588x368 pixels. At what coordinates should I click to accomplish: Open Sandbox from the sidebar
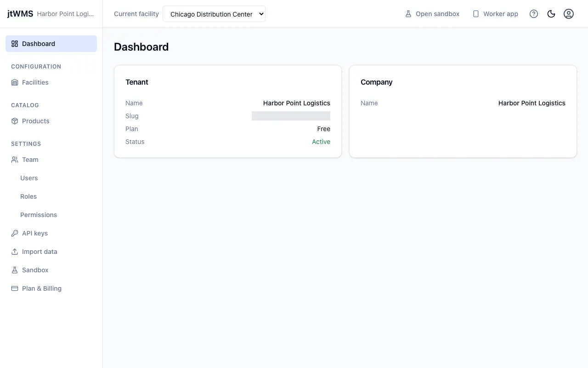[51, 270]
